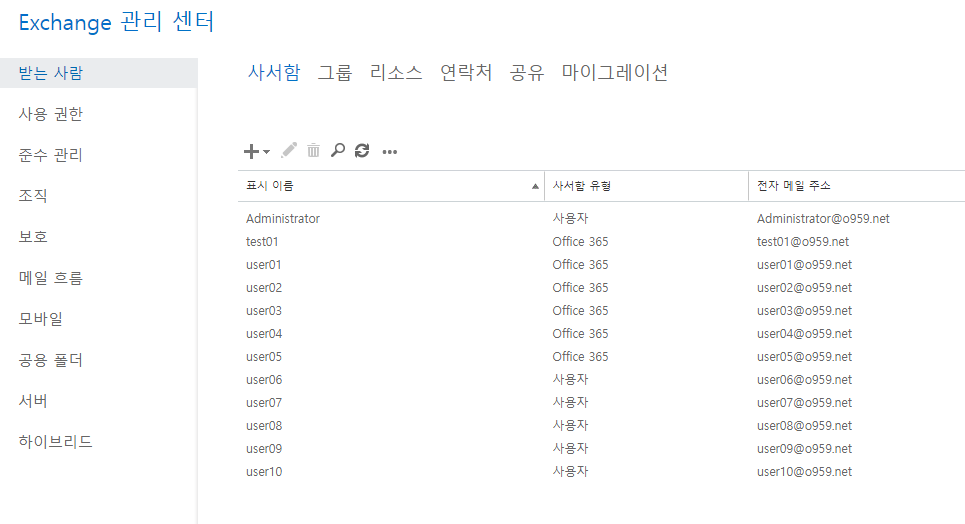Open the more options ellipsis icon

[390, 151]
